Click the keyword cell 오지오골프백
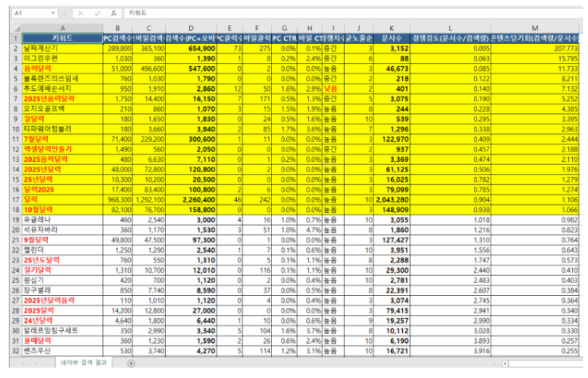Viewport: 588px width, 378px height. [x=62, y=109]
